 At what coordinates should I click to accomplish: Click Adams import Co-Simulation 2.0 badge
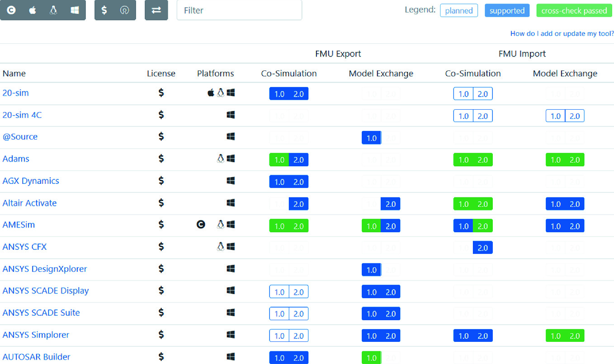[483, 160]
